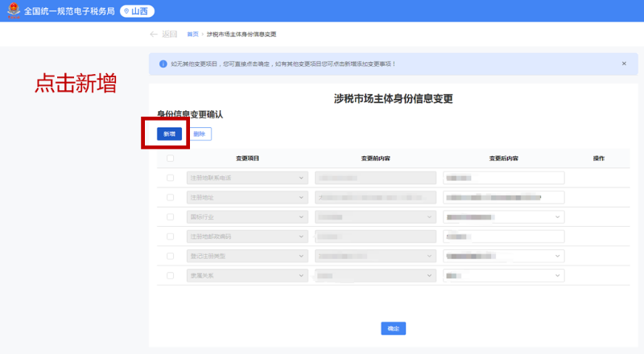Go to 首页 breadcrumb link

point(192,34)
